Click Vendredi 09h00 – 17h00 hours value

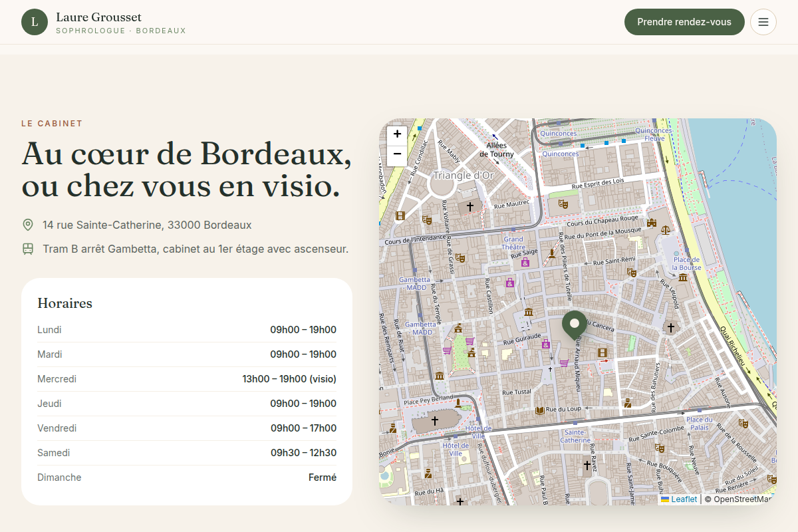pyautogui.click(x=303, y=428)
